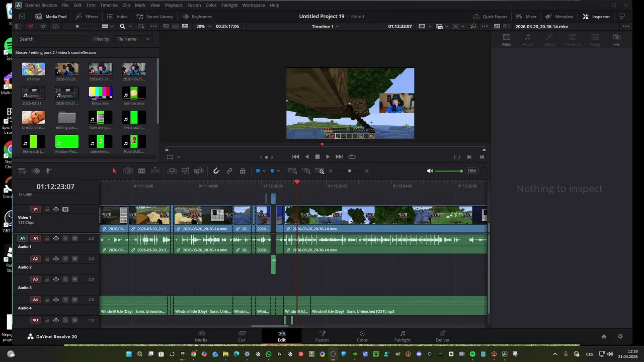Click the Replace Clip timeline tool
Viewport: 644px width, 362px height.
click(199, 171)
